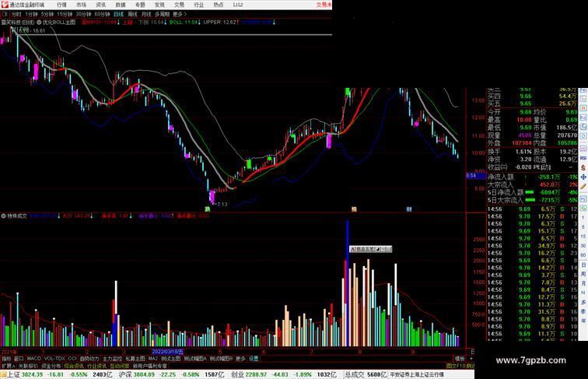Open the 交易 menu
The image size is (588, 379).
pyautogui.click(x=179, y=5)
